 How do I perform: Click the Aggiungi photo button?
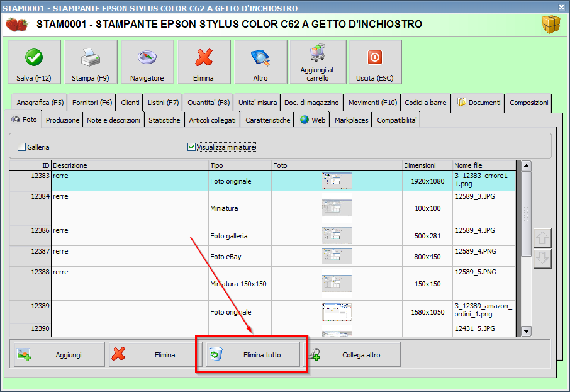tap(59, 354)
